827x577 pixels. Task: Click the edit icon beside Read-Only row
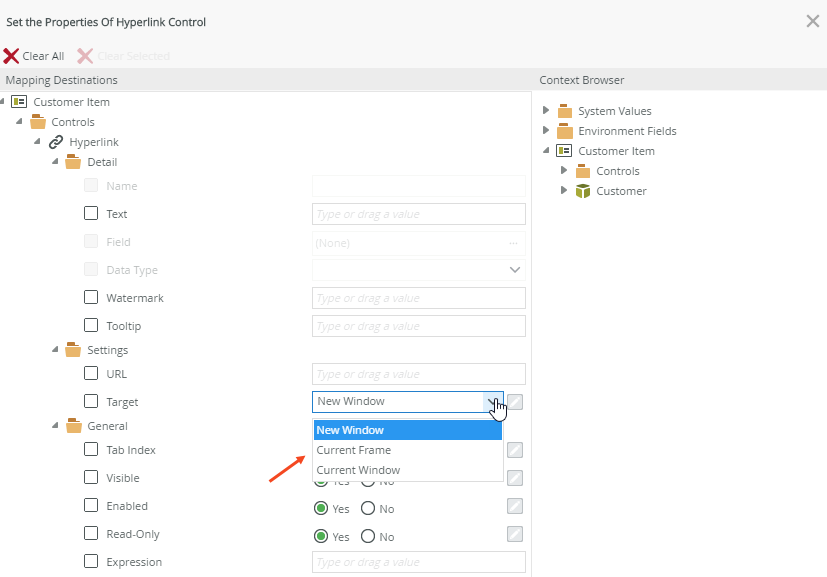(515, 534)
